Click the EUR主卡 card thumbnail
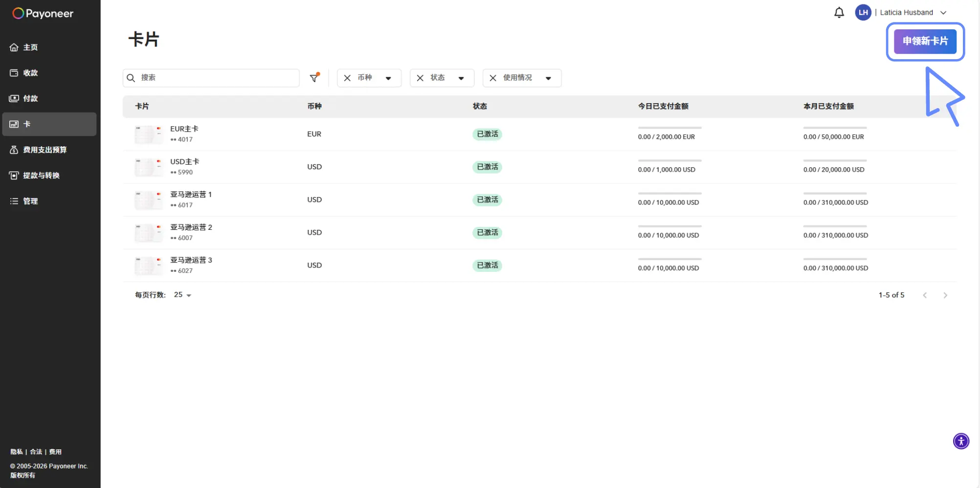 (x=149, y=134)
